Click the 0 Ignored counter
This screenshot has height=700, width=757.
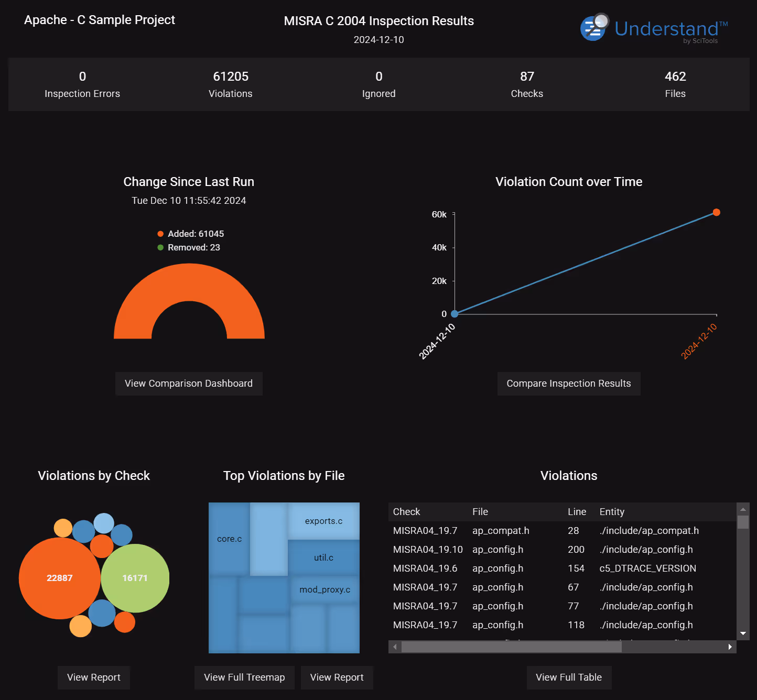tap(379, 84)
